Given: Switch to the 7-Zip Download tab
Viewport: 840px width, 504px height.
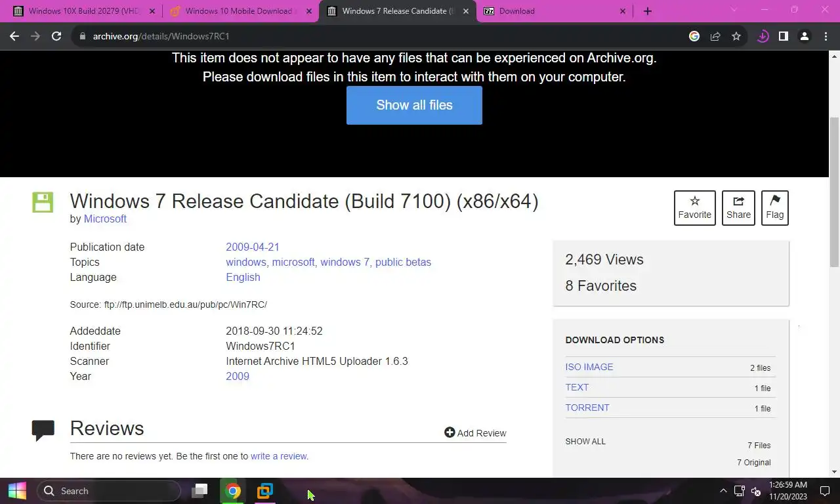Looking at the screenshot, I should click(555, 11).
